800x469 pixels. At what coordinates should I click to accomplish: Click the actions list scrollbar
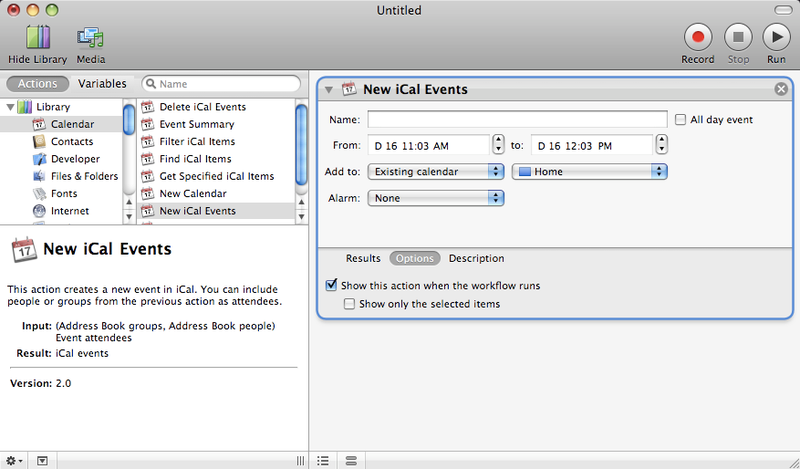301,144
